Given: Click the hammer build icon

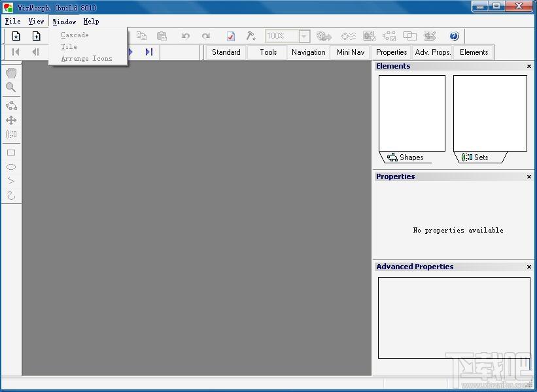Looking at the screenshot, I should point(251,36).
